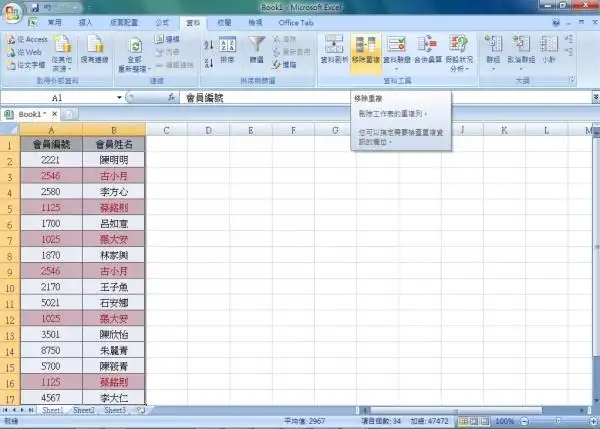The width and height of the screenshot is (600, 429).
Task: Select column K header
Action: [x=504, y=130]
